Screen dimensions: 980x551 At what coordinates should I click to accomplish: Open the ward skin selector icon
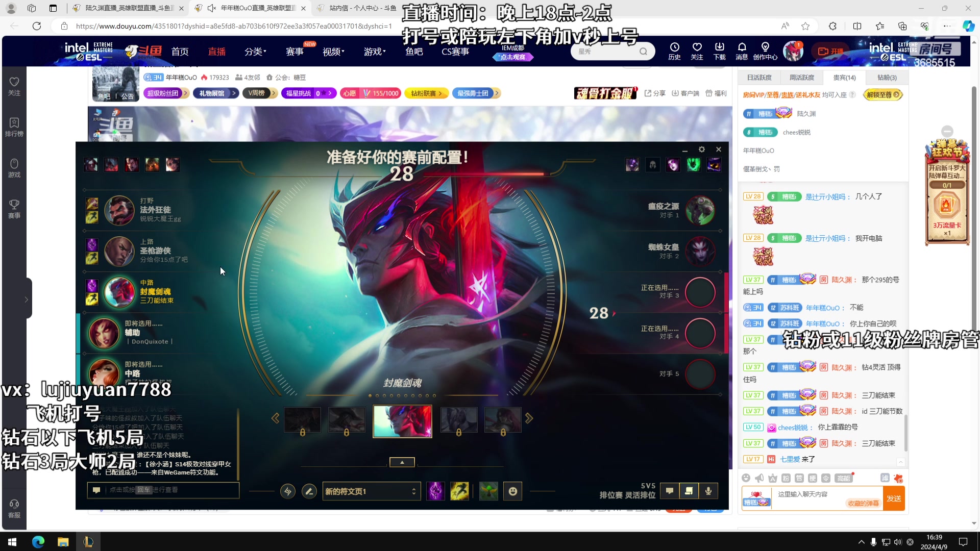click(x=488, y=491)
